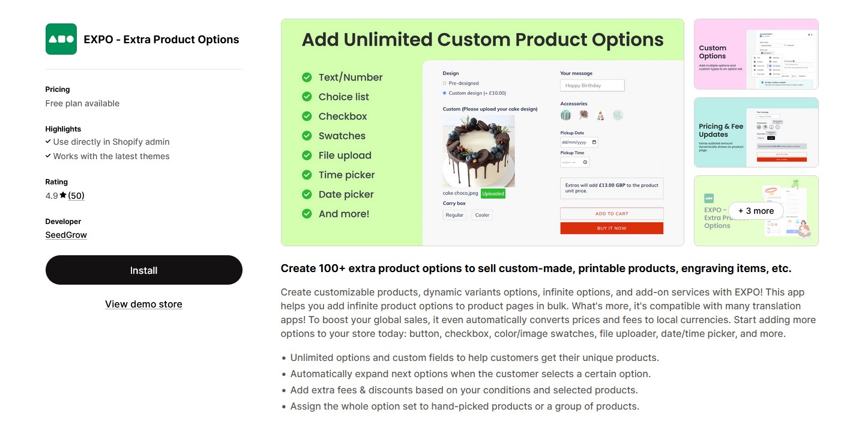Screen dimensions: 868x430
Task: Click the Your message input field
Action: coord(592,85)
